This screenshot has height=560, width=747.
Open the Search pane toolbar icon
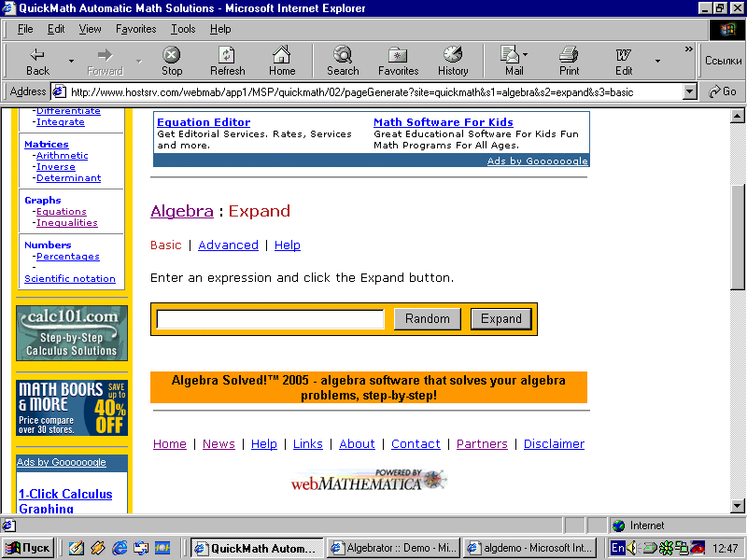coord(343,61)
